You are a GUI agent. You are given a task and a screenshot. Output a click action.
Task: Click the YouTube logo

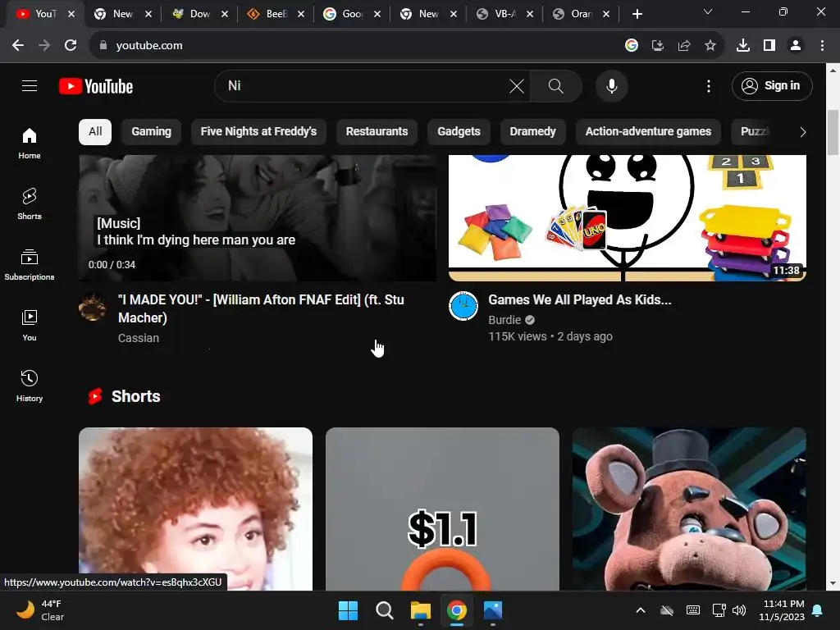click(x=96, y=86)
